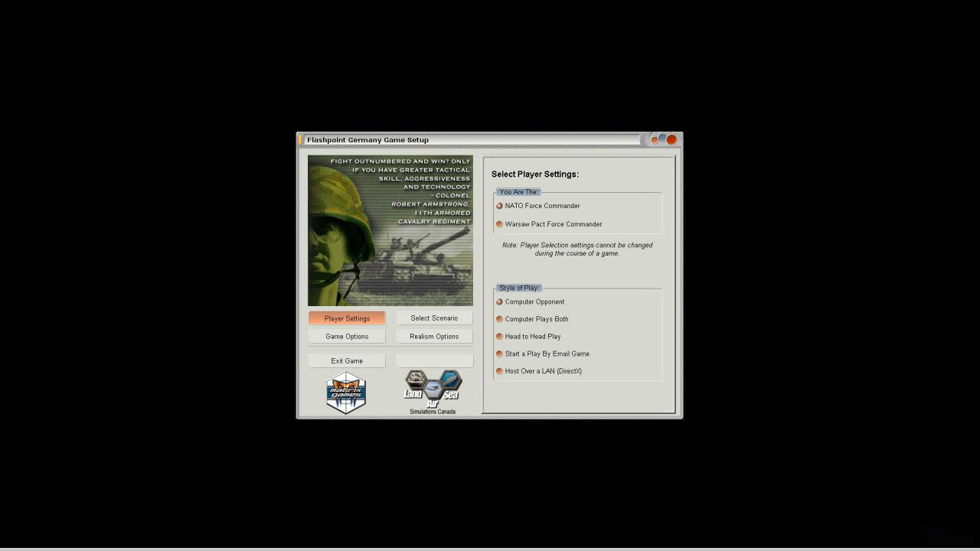Select Warsaw Pact Force Commander
The height and width of the screenshot is (551, 980).
pyautogui.click(x=549, y=224)
